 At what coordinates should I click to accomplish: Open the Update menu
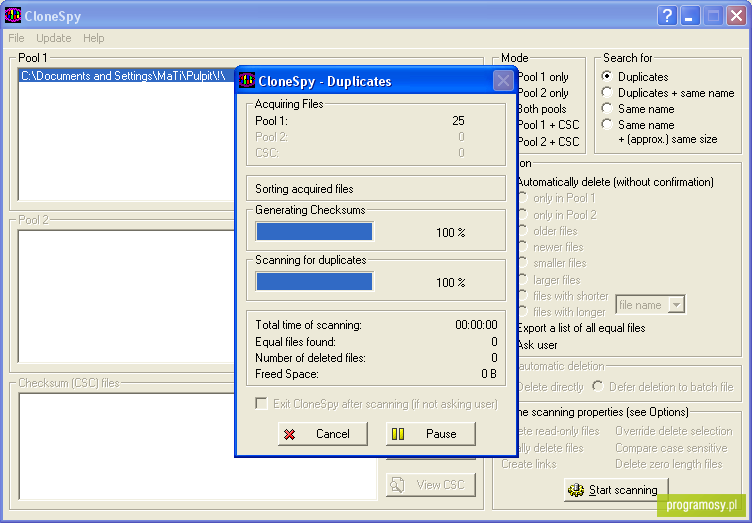coord(54,38)
